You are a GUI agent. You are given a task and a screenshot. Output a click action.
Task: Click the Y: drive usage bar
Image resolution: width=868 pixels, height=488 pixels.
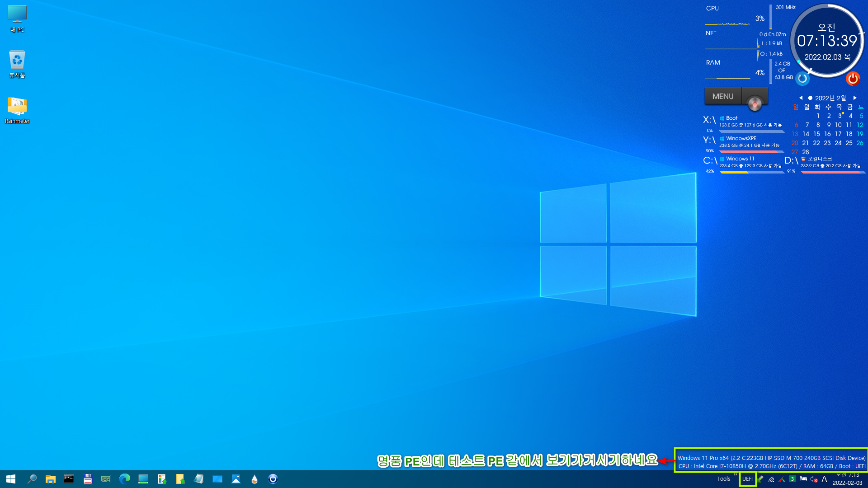[751, 152]
